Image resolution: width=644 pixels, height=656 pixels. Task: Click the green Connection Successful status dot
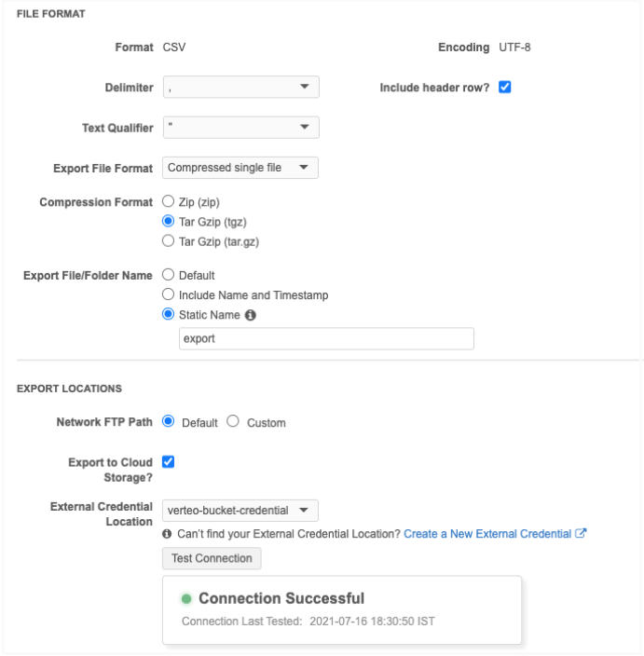(186, 599)
